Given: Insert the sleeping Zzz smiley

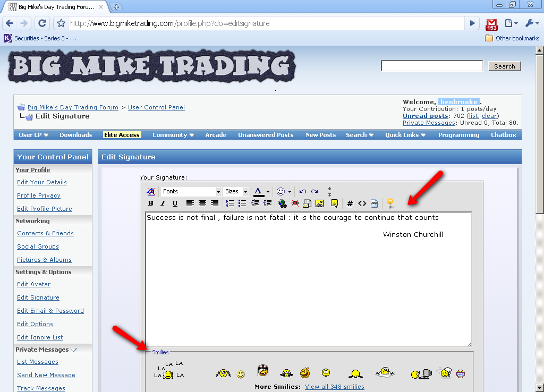Looking at the screenshot, I should point(445,372).
